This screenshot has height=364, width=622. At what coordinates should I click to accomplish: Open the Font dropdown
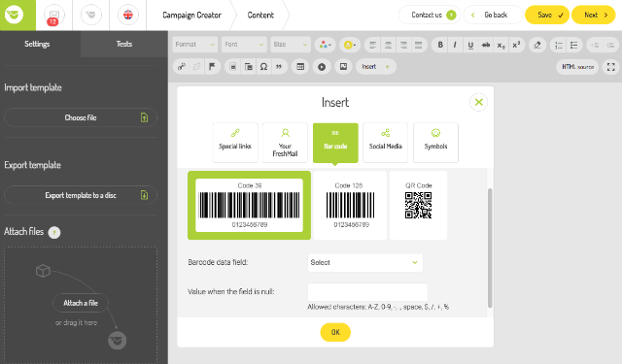(x=244, y=45)
